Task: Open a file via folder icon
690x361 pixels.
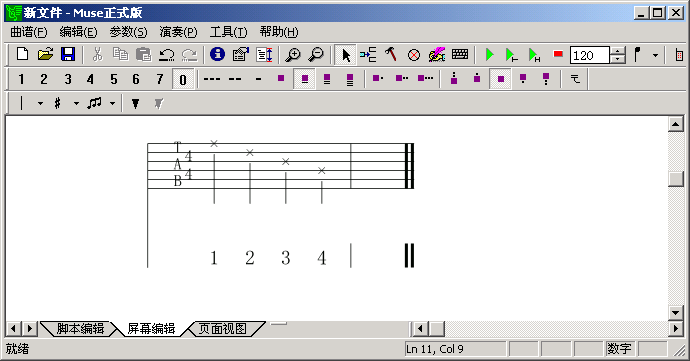Action: tap(45, 55)
